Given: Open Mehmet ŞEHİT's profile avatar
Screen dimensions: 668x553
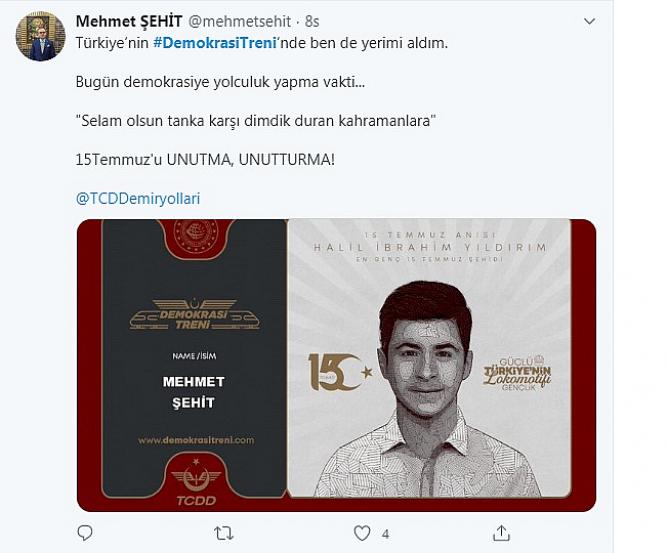Looking at the screenshot, I should [40, 36].
